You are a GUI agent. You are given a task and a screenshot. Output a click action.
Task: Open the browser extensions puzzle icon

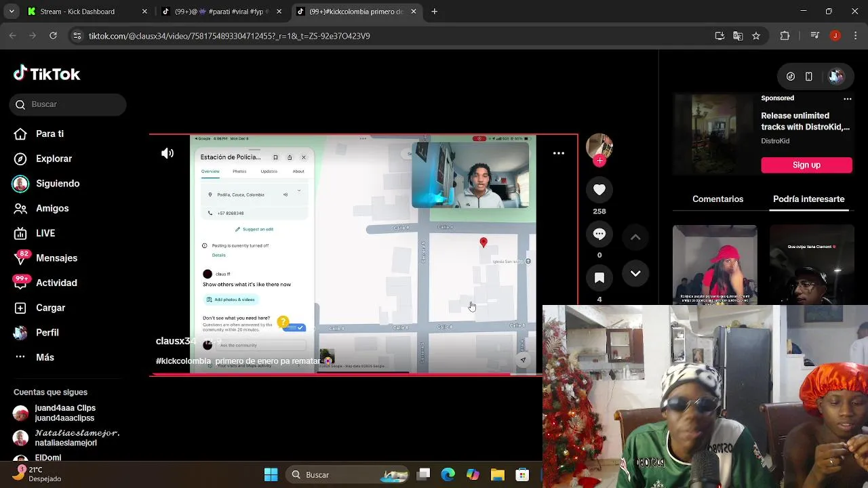(785, 36)
